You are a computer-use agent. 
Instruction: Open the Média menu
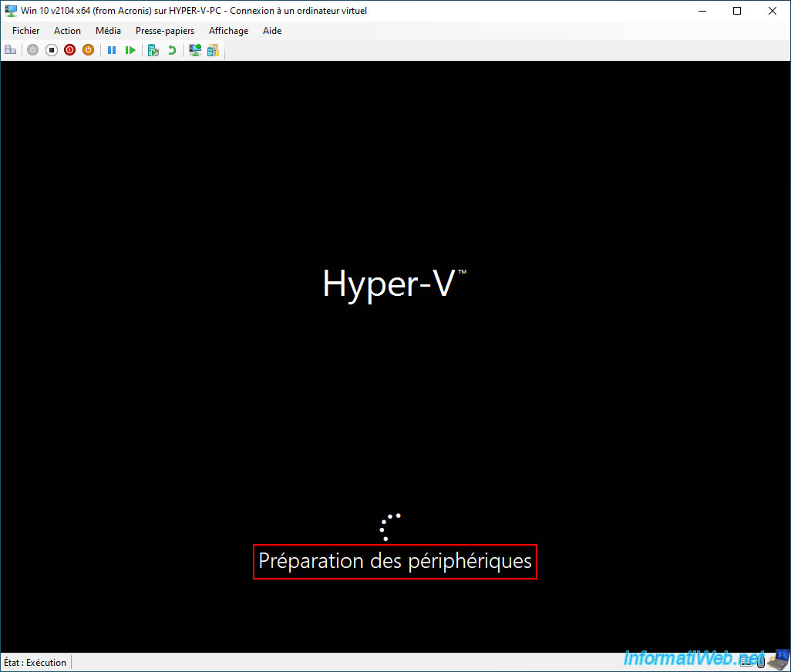pyautogui.click(x=108, y=31)
